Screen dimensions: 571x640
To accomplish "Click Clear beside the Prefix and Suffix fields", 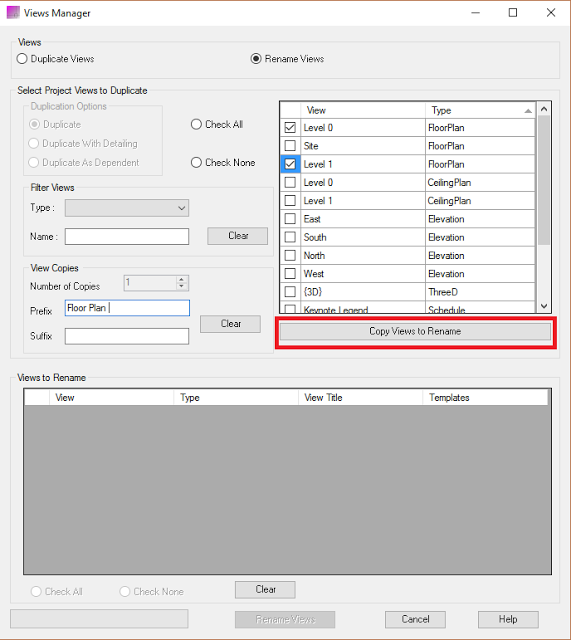I will (231, 324).
